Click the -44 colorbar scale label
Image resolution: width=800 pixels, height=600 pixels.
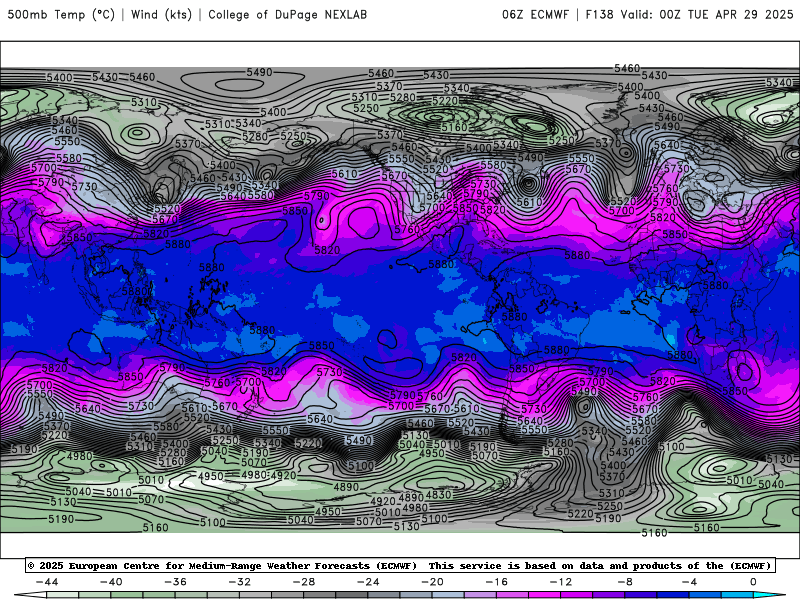[46, 582]
